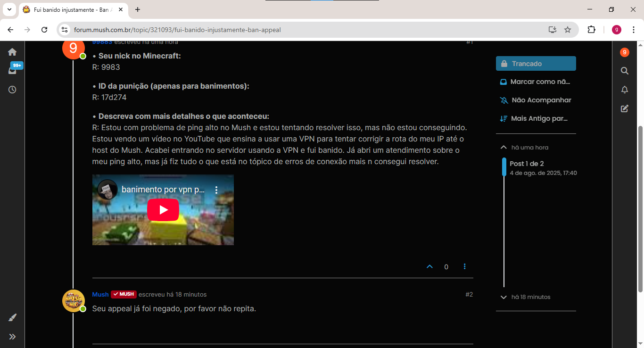Go to forum home icon
This screenshot has width=644, height=348.
coord(12,52)
